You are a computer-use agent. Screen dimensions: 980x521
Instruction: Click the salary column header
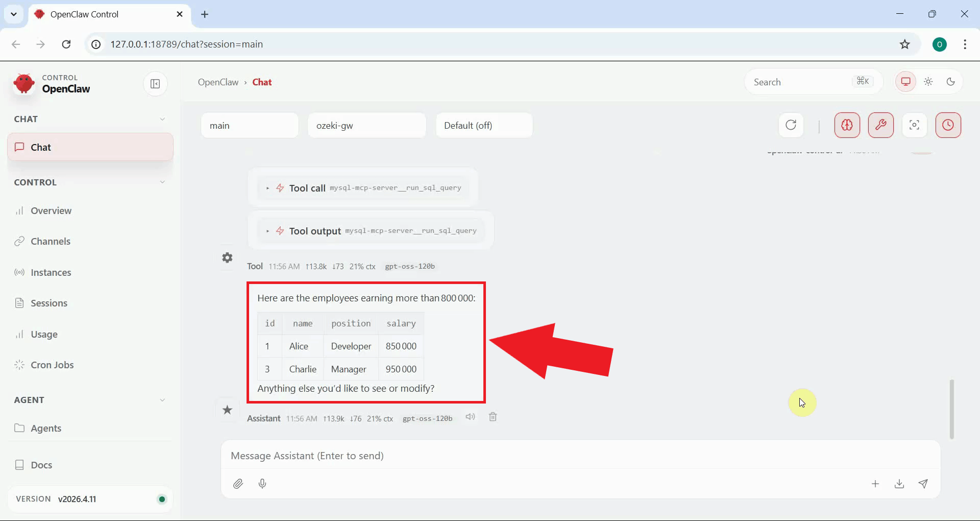click(401, 323)
